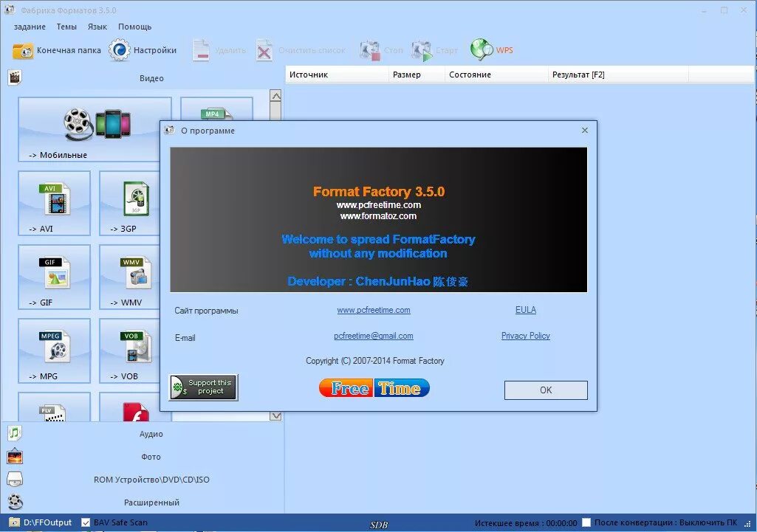Open the задание (Task) menu
Viewport: 757px width, 532px height.
pos(30,27)
